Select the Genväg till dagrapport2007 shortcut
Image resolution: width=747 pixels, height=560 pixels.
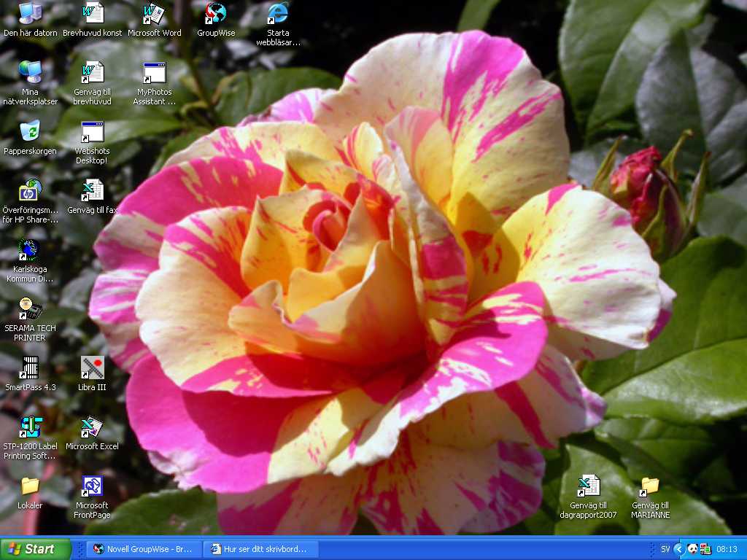tap(588, 486)
